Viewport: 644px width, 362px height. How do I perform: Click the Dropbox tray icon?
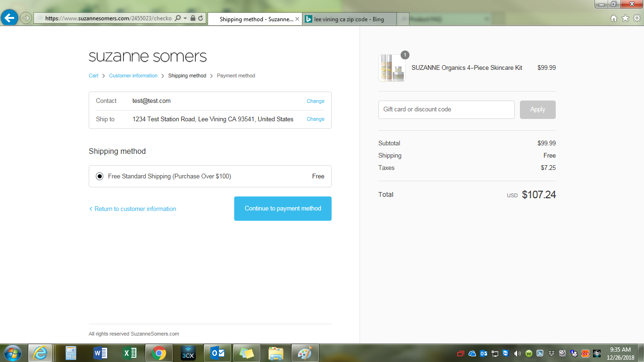551,353
